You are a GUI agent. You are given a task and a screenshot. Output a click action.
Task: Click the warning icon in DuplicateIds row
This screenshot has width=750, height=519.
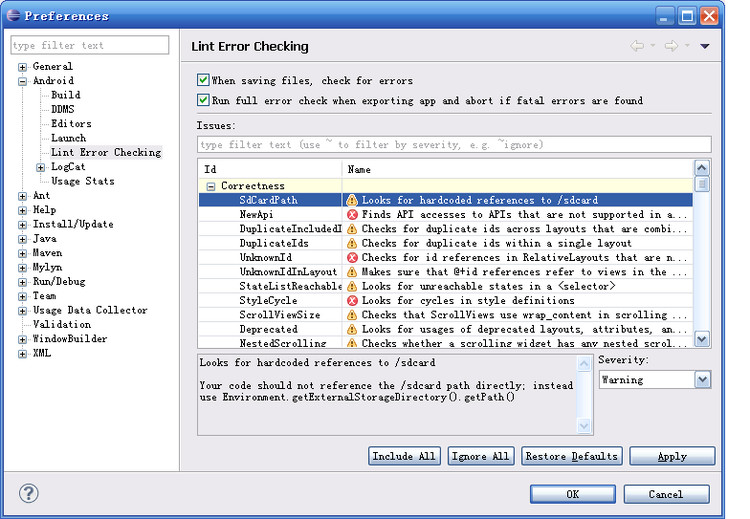click(x=352, y=243)
